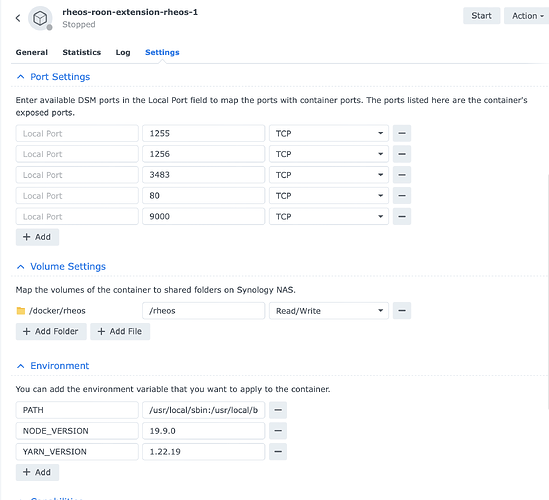Remove the port 9000 mapping row
Image resolution: width=549 pixels, height=500 pixels.
click(402, 217)
